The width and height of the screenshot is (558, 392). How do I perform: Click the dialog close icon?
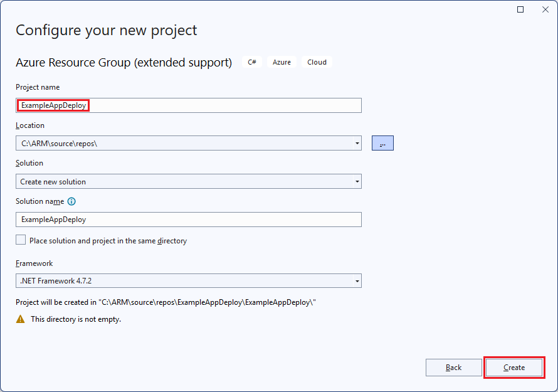(x=545, y=9)
